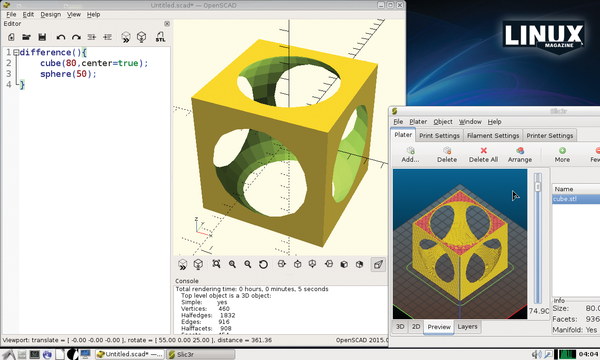Open the Plater menu in Slic3r

tap(418, 122)
